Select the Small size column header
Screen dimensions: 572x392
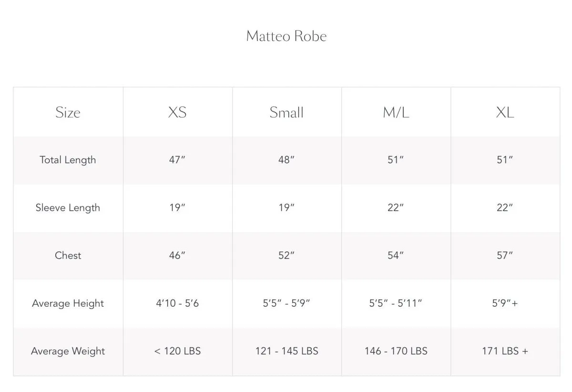tap(286, 113)
